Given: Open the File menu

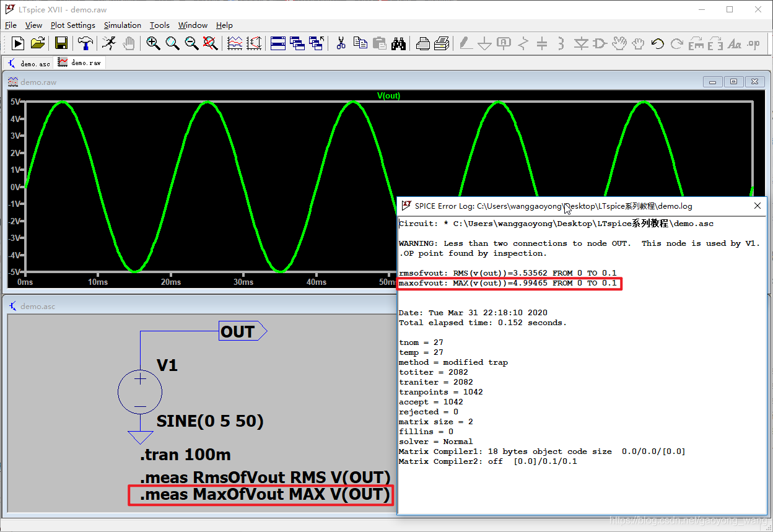Looking at the screenshot, I should pos(11,25).
